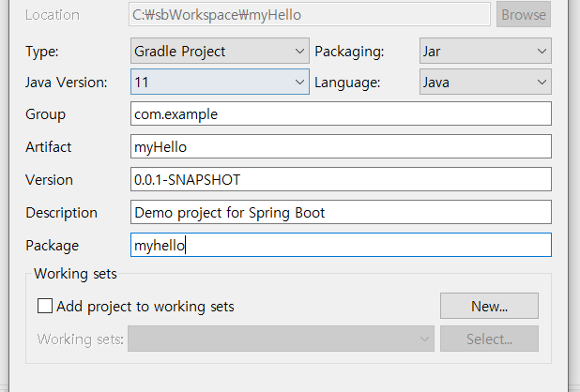
Task: Focus the Package field containing myhello
Action: point(340,245)
